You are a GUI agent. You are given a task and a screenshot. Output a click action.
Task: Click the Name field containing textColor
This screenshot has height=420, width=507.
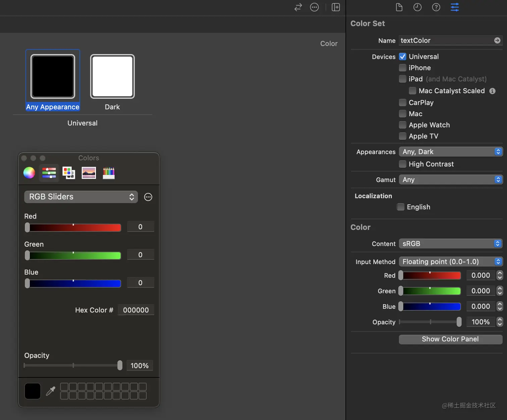tap(450, 41)
